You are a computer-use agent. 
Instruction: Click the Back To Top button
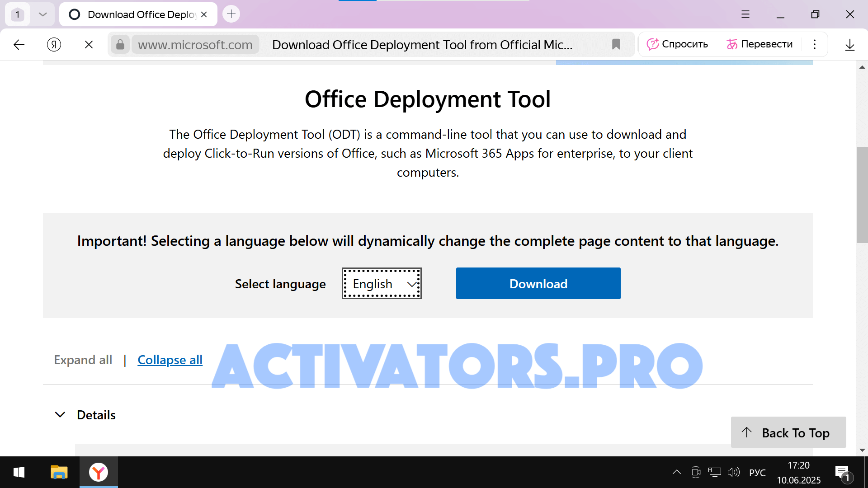tap(788, 432)
